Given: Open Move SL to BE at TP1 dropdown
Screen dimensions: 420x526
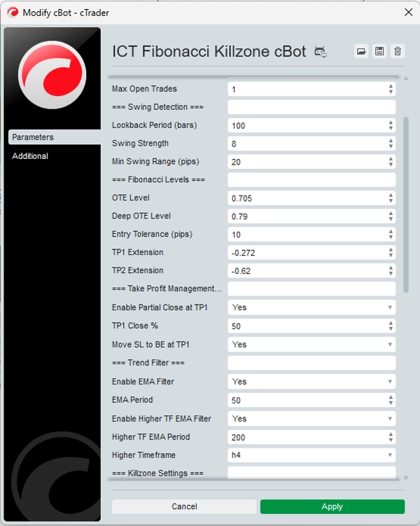Looking at the screenshot, I should tap(311, 345).
